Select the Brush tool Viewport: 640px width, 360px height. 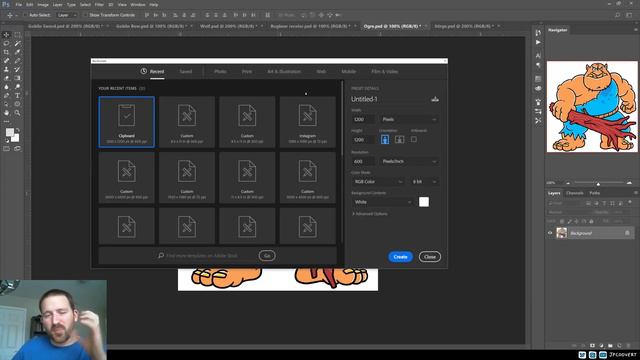tap(17, 61)
